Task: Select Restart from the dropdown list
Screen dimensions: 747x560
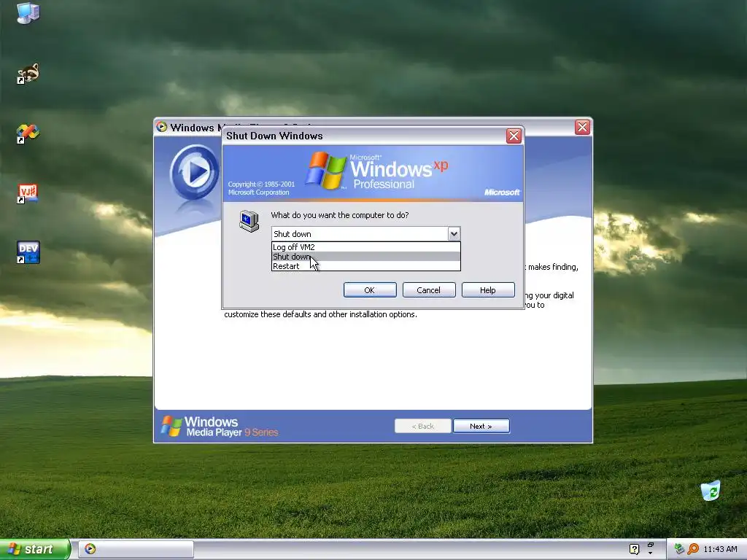Action: pos(366,266)
